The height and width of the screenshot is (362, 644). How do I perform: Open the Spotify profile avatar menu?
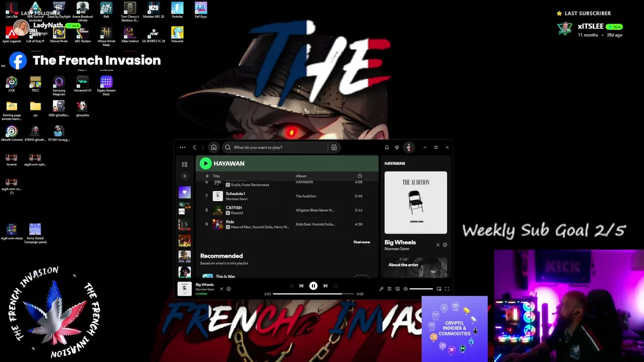[409, 147]
